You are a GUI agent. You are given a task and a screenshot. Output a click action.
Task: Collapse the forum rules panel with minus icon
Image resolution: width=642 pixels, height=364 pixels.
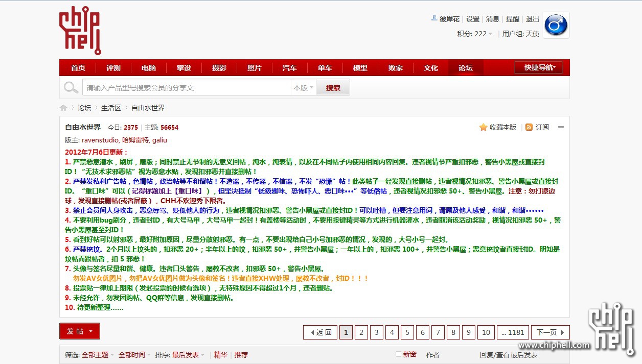click(x=561, y=127)
